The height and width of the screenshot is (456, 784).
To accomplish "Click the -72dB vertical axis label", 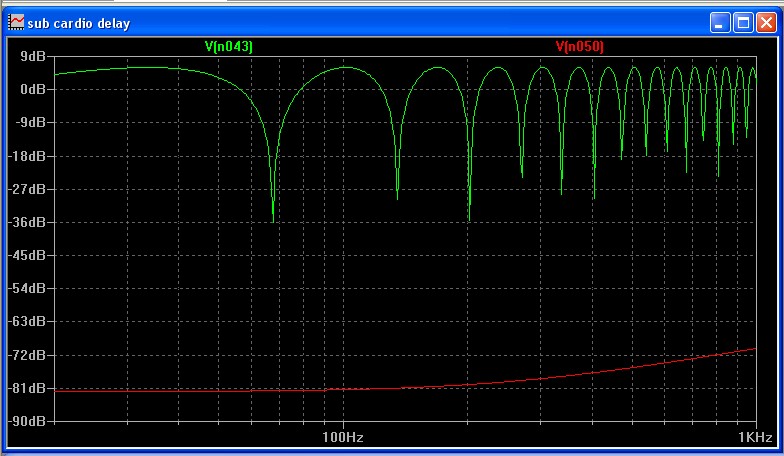I will pos(27,355).
